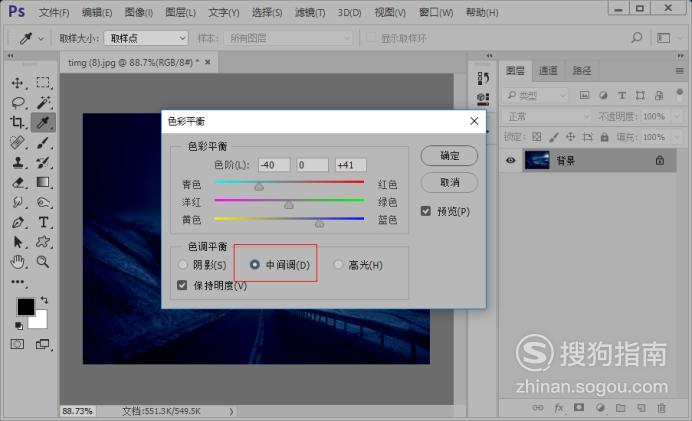Open the 窗口(W) menu
Screen dimensions: 692x421
coord(436,12)
